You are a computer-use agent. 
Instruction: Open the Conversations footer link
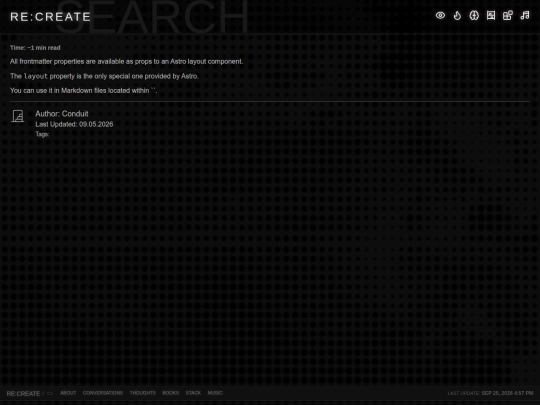103,393
